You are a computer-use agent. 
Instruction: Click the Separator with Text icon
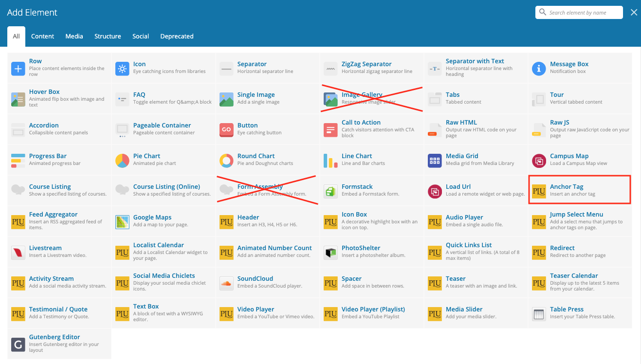[x=435, y=69]
